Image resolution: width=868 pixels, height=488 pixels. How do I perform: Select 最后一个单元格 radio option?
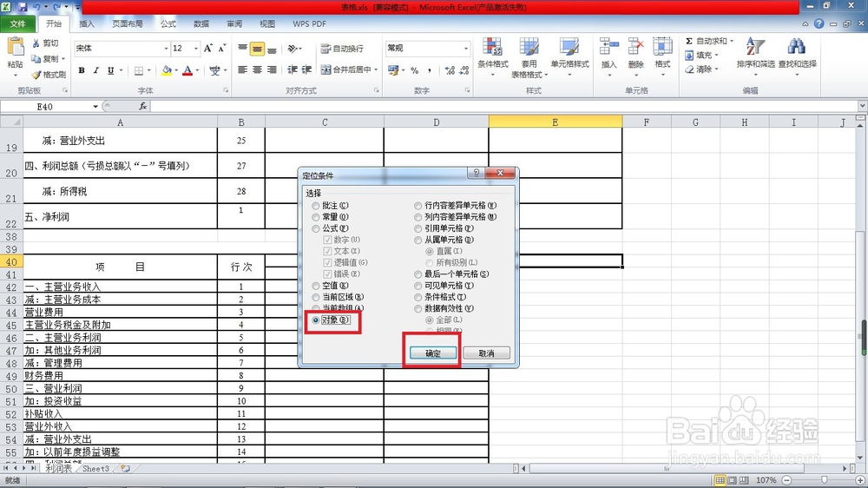[x=418, y=274]
